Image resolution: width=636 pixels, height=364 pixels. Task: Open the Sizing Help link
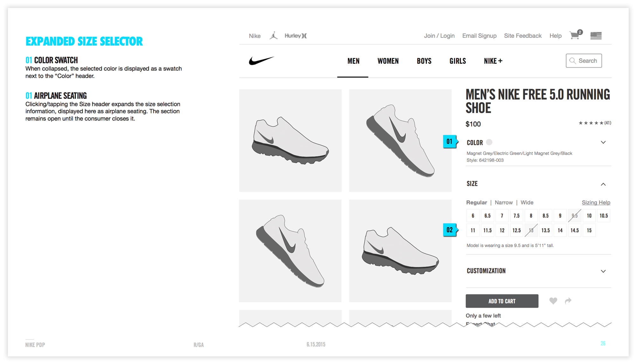596,202
